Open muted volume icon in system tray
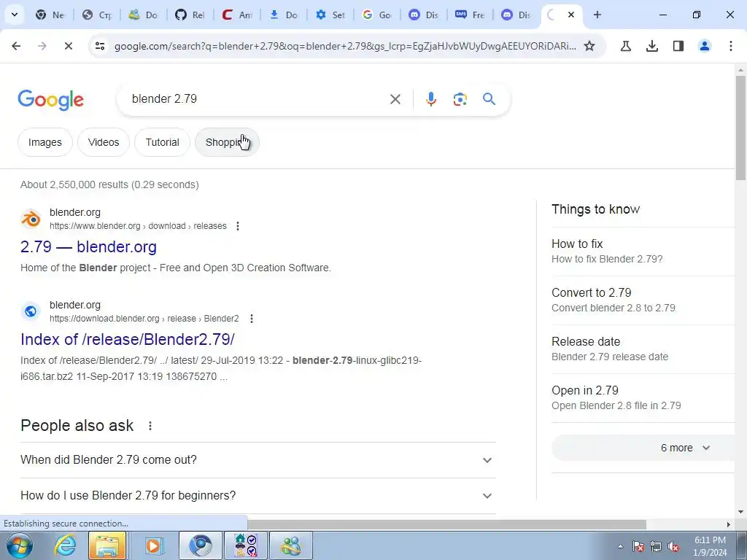The height and width of the screenshot is (560, 747). [x=673, y=546]
